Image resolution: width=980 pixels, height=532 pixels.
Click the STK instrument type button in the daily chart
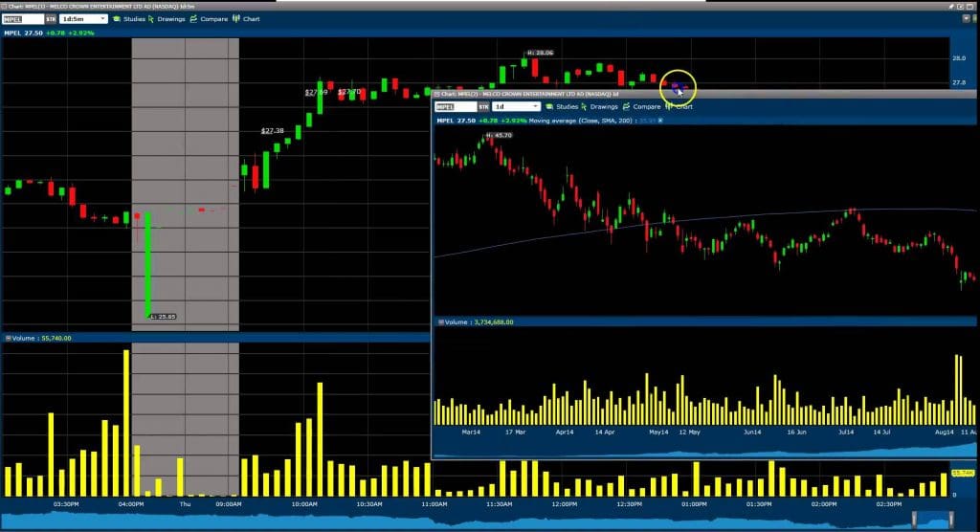(x=483, y=106)
